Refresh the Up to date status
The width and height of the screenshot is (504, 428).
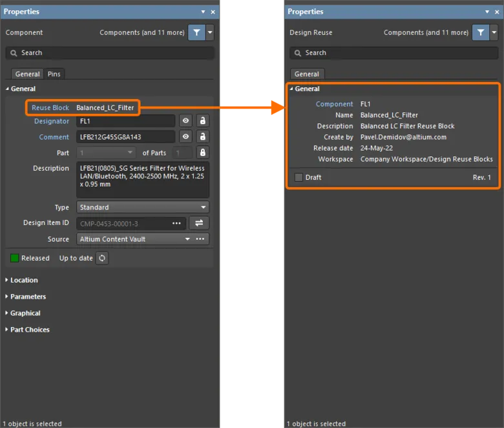pyautogui.click(x=102, y=258)
